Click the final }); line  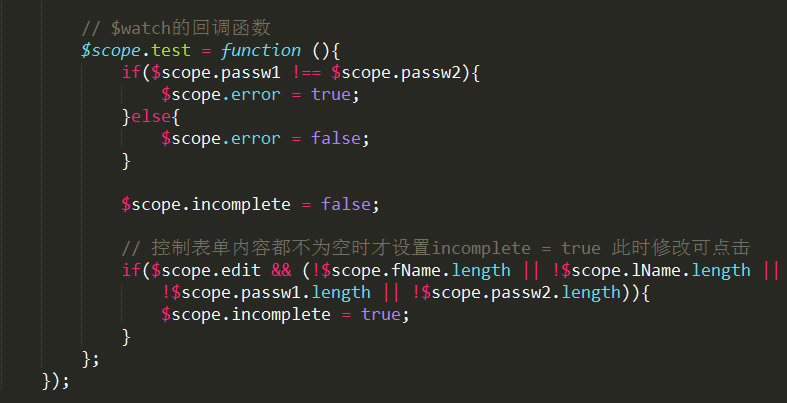point(55,381)
